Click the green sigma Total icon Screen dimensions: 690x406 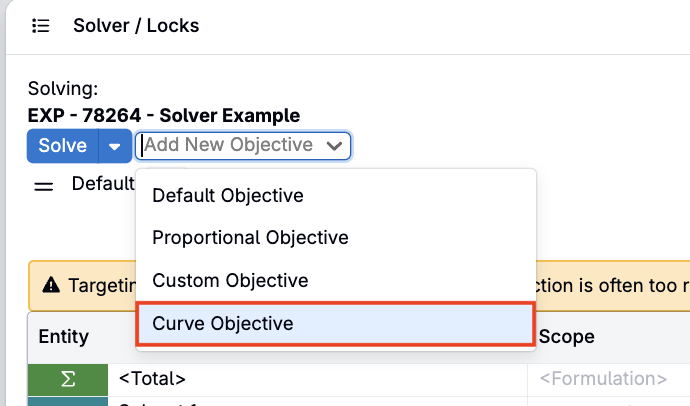coord(68,379)
